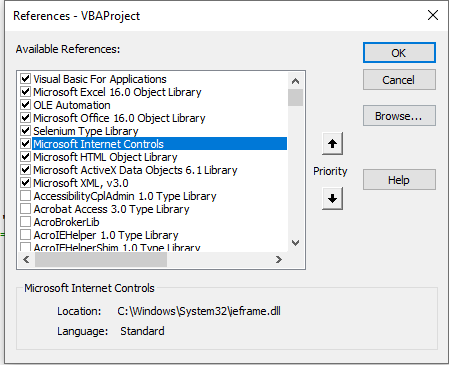
Task: Toggle Microsoft HTML Object Library checkbox
Action: click(x=26, y=157)
